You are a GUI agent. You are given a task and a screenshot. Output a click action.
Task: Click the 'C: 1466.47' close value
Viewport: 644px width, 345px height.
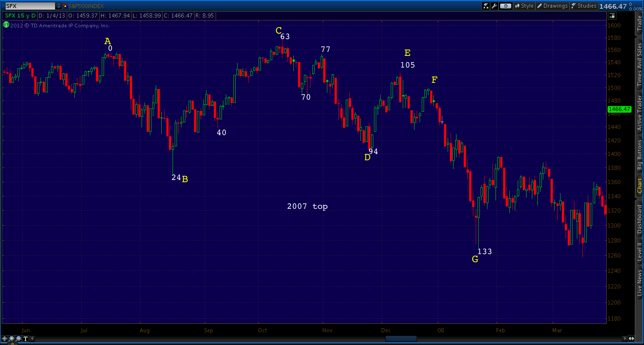[178, 16]
